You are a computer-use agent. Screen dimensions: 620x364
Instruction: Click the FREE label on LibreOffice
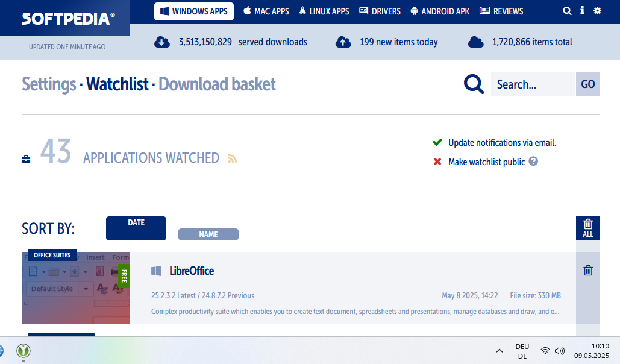124,276
